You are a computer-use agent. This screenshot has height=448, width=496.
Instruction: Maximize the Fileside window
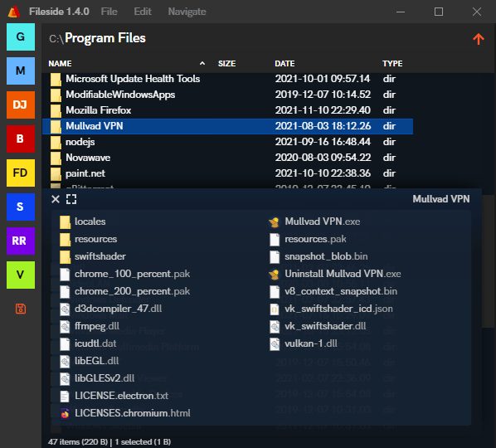tap(439, 12)
